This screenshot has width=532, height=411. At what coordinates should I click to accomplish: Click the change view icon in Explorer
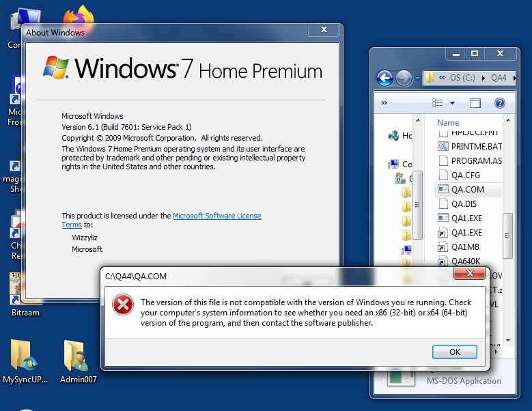pos(437,102)
